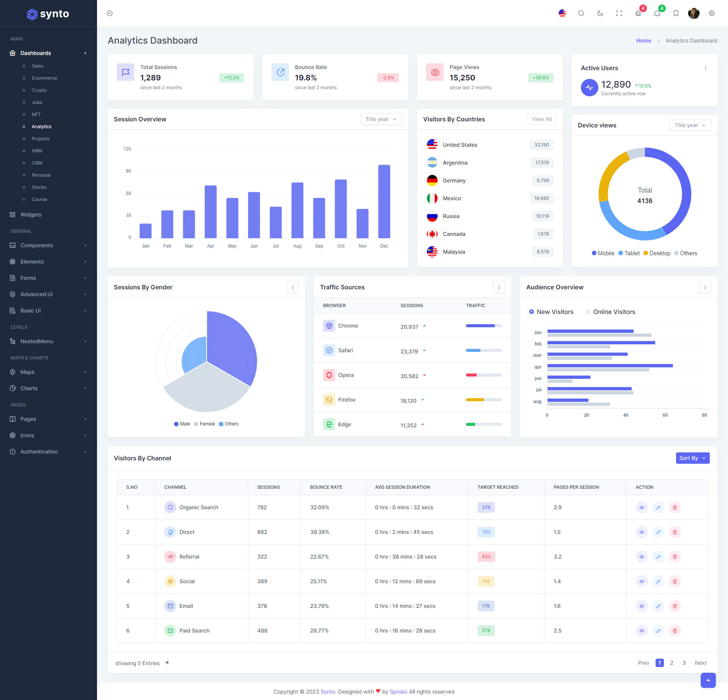Select New Visitors radio option
Viewport: 728px width, 700px height.
tap(532, 312)
